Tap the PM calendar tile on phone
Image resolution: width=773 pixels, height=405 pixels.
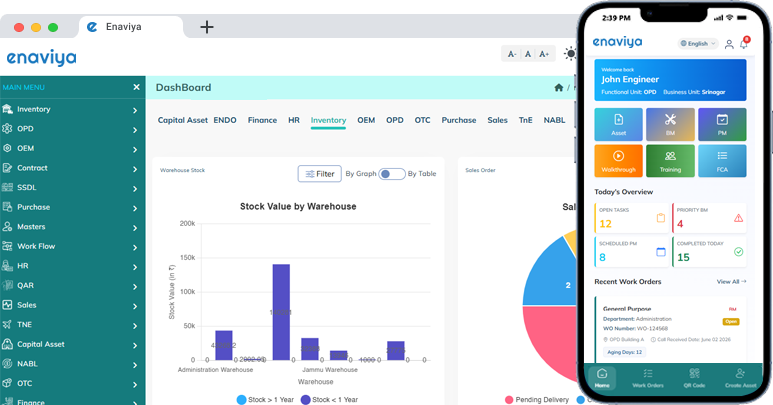tap(722, 124)
